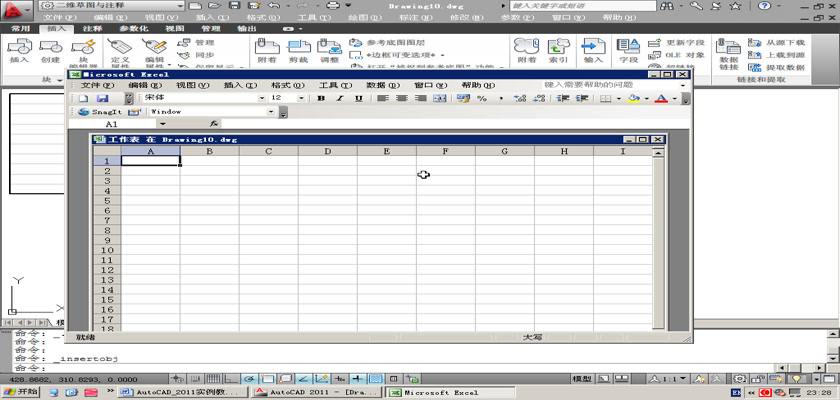Viewport: 840px width, 400px height.
Task: Click the AutoCAD quick access Open folder icon
Action: 214,6
